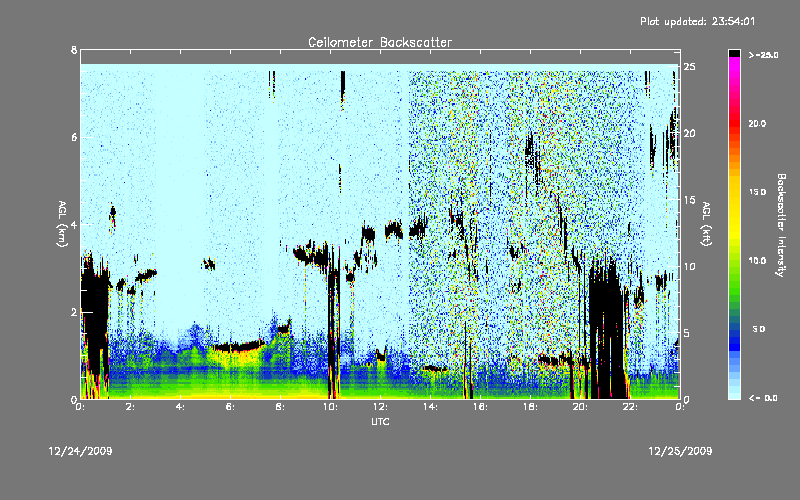Click the "20.0" colorbar tick label

coord(757,123)
